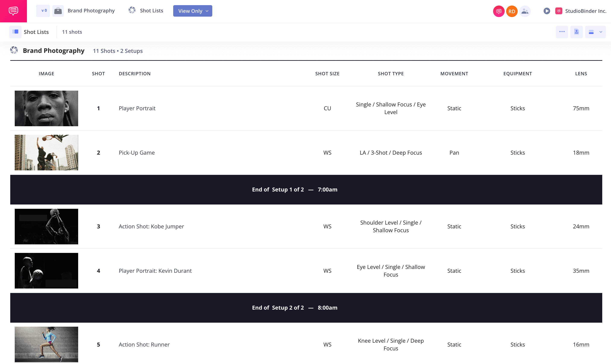Image resolution: width=611 pixels, height=364 pixels.
Task: Click the shutter icon beside Shot Lists
Action: (x=132, y=10)
